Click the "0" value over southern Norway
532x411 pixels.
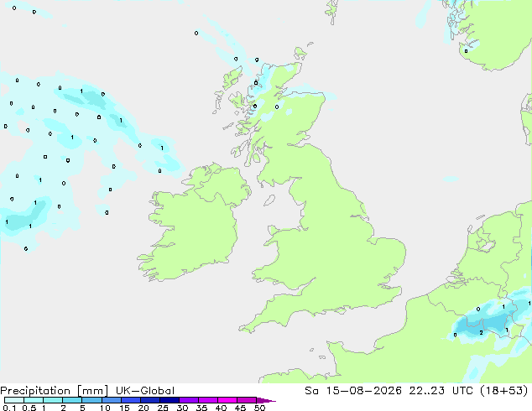click(x=467, y=51)
